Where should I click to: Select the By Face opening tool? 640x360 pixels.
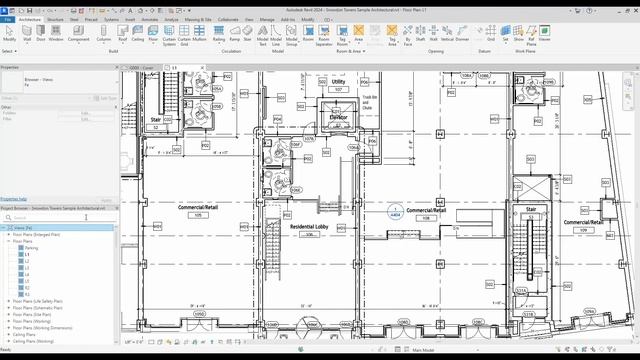point(407,36)
